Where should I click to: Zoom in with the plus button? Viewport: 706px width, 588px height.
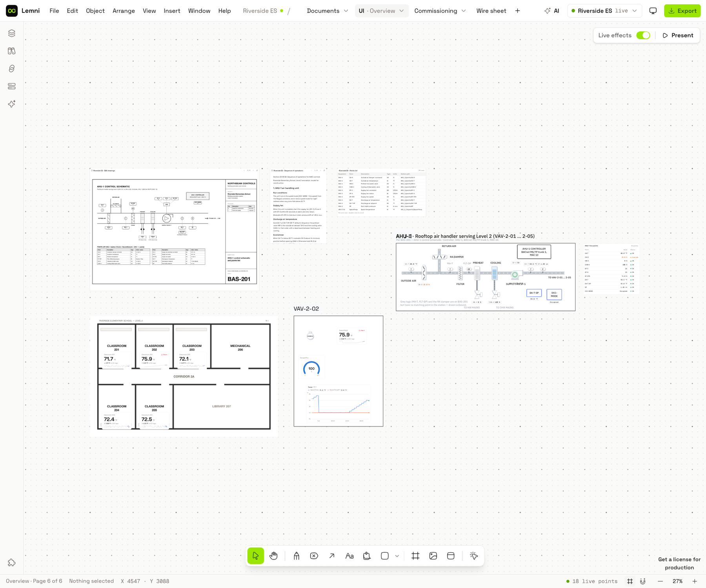[x=695, y=581]
